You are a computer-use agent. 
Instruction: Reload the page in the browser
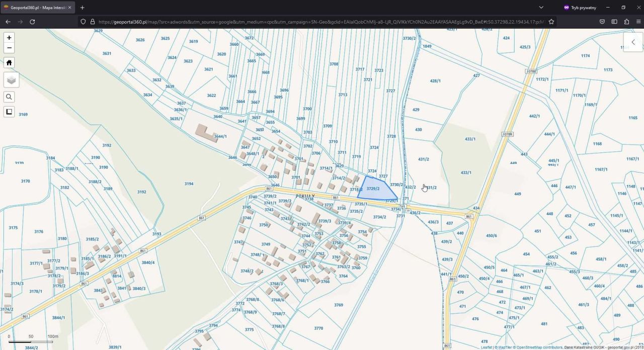32,22
